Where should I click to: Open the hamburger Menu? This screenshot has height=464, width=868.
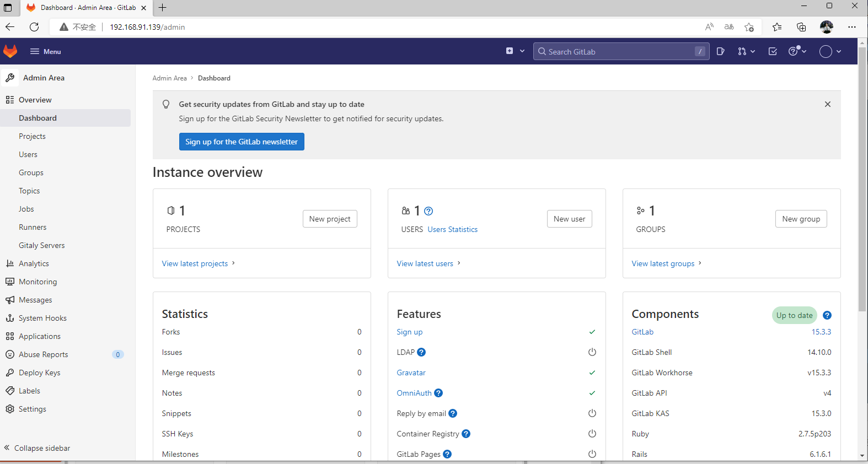45,51
